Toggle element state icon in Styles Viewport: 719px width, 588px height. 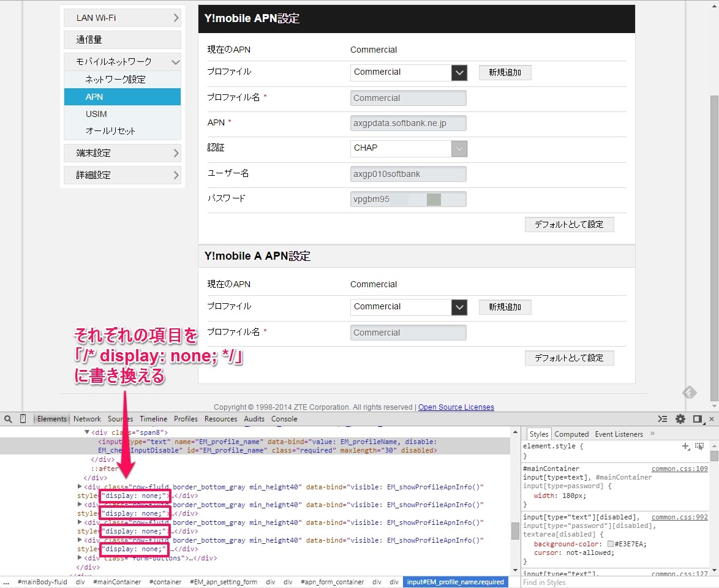699,447
